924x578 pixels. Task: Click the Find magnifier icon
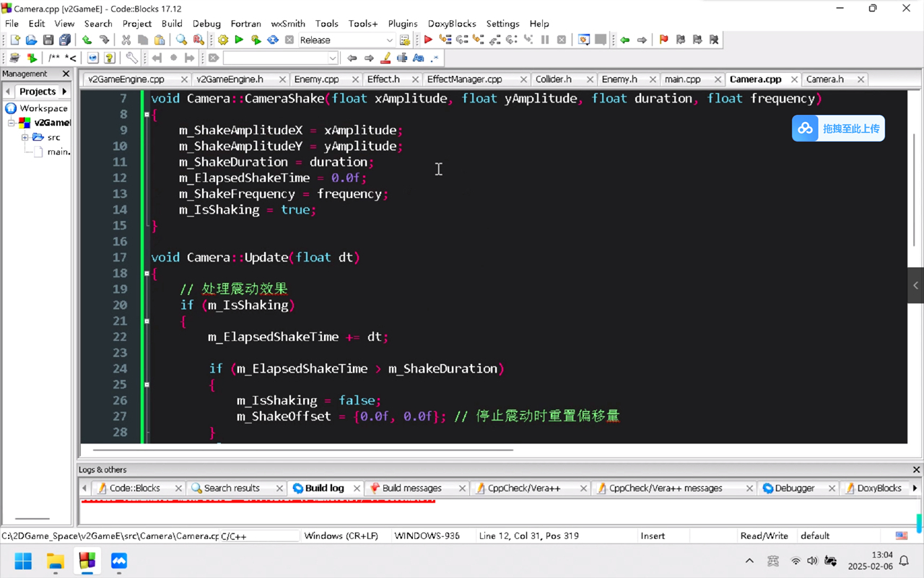point(181,40)
